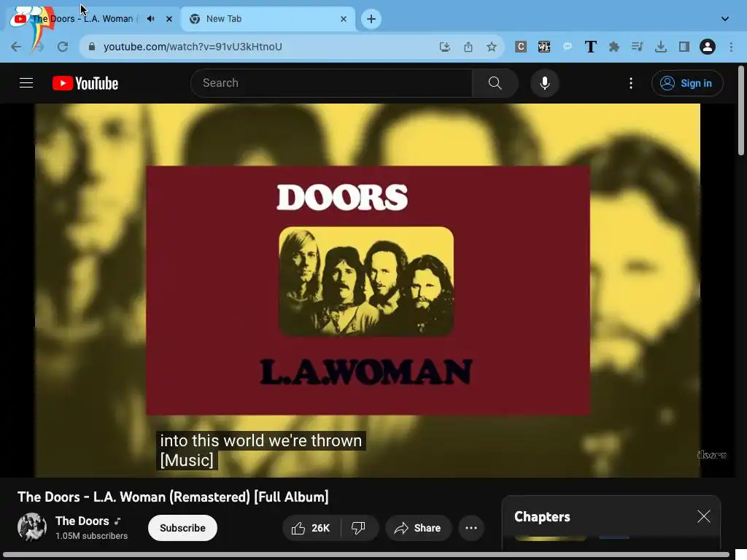Close the New Tab tab
This screenshot has height=560, width=747.
coord(344,19)
